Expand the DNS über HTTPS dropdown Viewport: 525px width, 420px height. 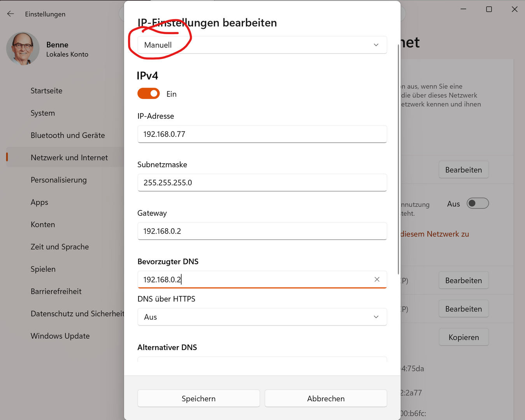coord(262,317)
